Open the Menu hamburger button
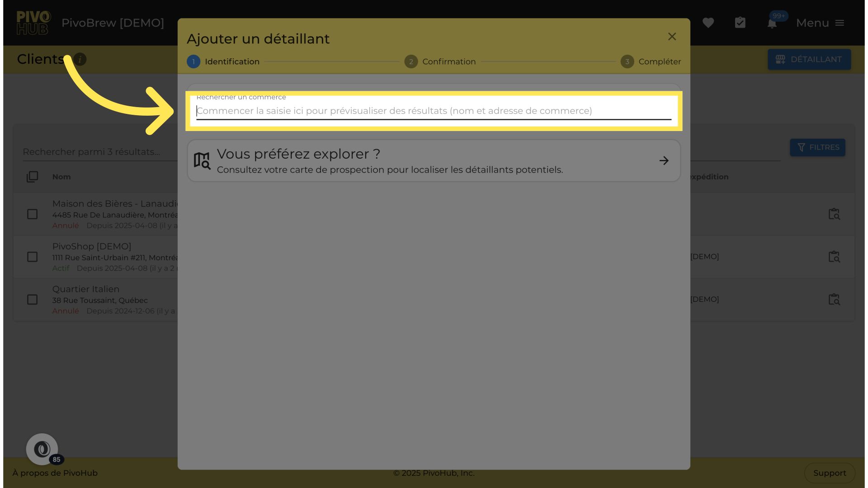The height and width of the screenshot is (488, 868). pyautogui.click(x=820, y=23)
